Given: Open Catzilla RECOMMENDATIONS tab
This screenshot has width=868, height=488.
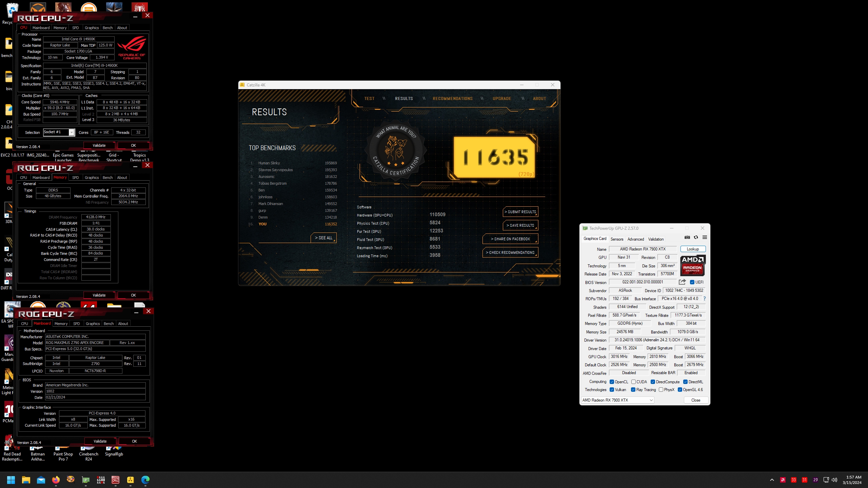Looking at the screenshot, I should click(452, 99).
